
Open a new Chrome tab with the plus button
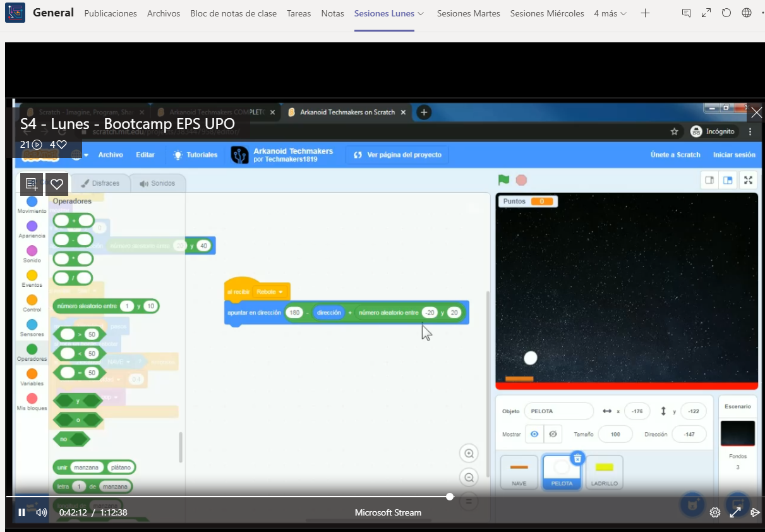(424, 112)
